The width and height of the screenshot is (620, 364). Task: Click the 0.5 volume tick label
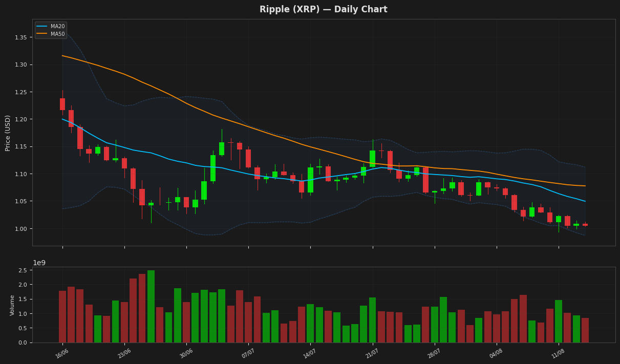[x=23, y=328]
